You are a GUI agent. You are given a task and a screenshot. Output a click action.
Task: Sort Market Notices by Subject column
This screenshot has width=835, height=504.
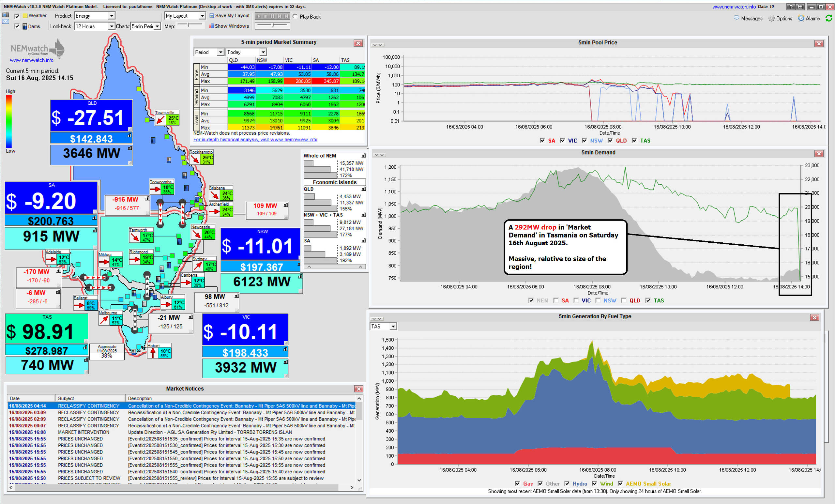tap(90, 398)
